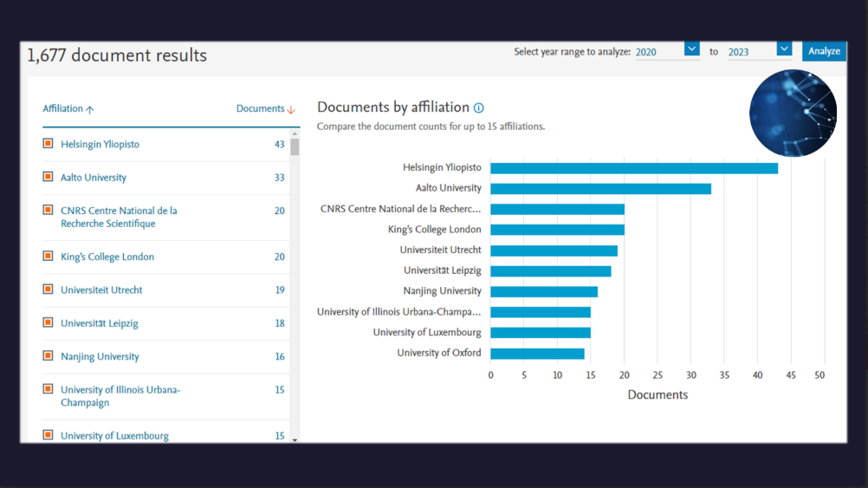Viewport: 868px width, 488px height.
Task: Click the King's College London chart bar
Action: (558, 230)
